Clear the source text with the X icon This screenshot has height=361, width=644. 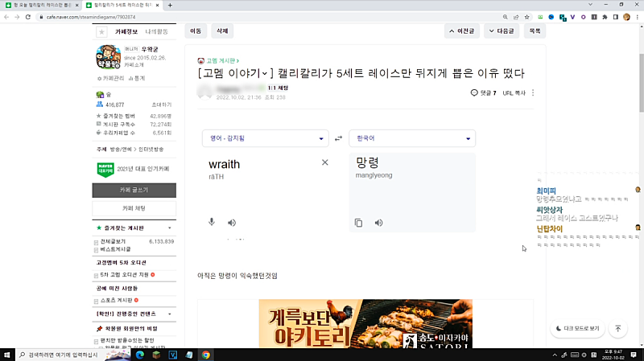pos(325,162)
